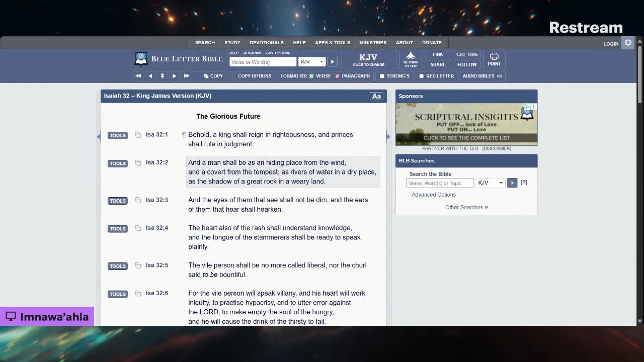The width and height of the screenshot is (644, 362).
Task: Click the right panel collapse arrow
Action: pyautogui.click(x=388, y=136)
